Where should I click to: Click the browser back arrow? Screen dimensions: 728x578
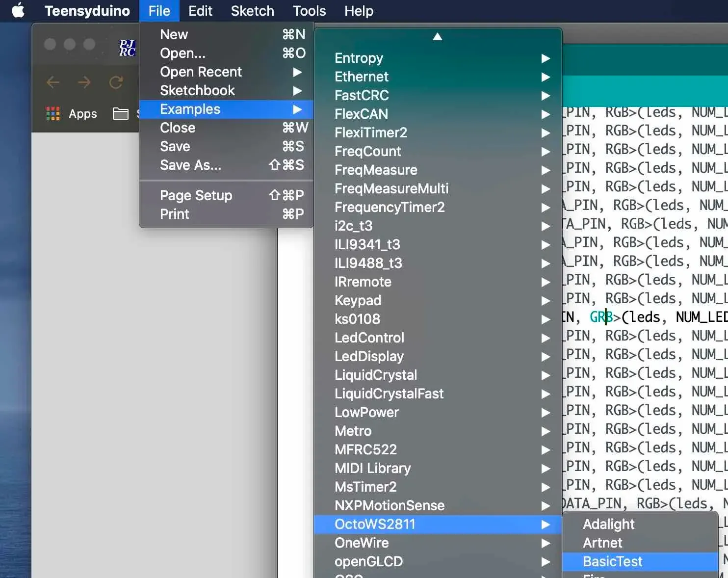[x=53, y=82]
